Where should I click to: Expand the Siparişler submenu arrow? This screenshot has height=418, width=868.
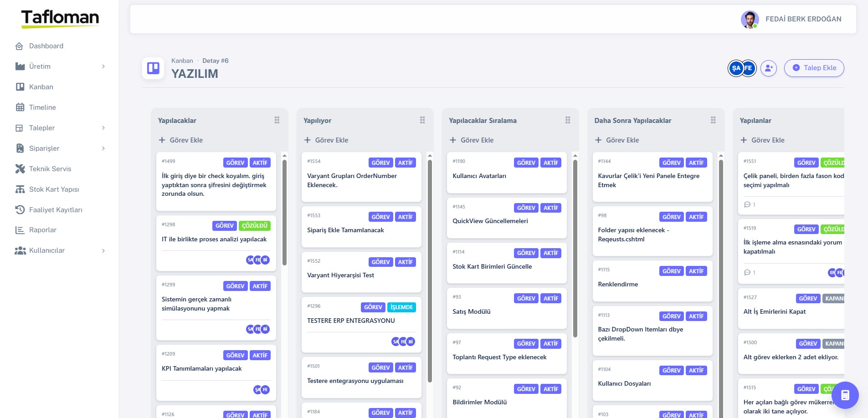point(103,148)
